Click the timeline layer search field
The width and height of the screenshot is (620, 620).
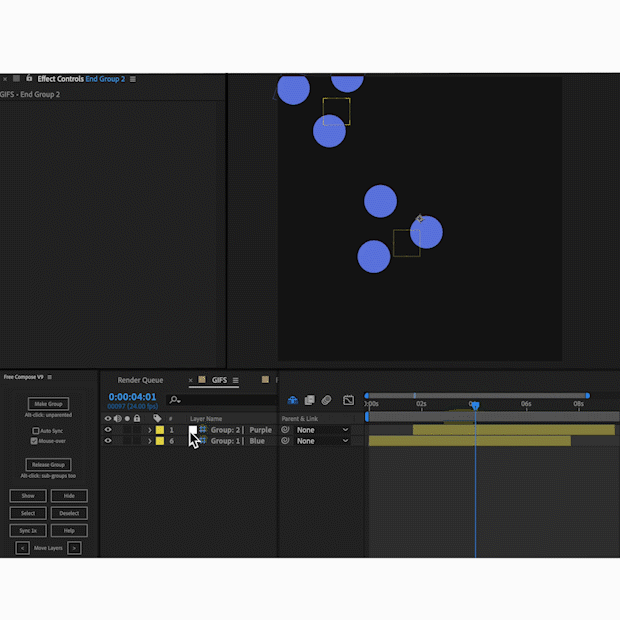coord(222,400)
